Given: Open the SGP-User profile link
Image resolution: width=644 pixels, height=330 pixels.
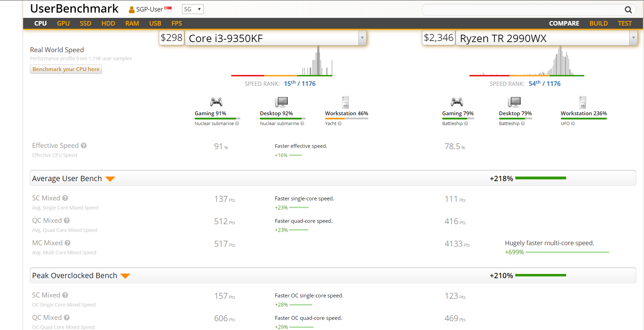Looking at the screenshot, I should (149, 9).
